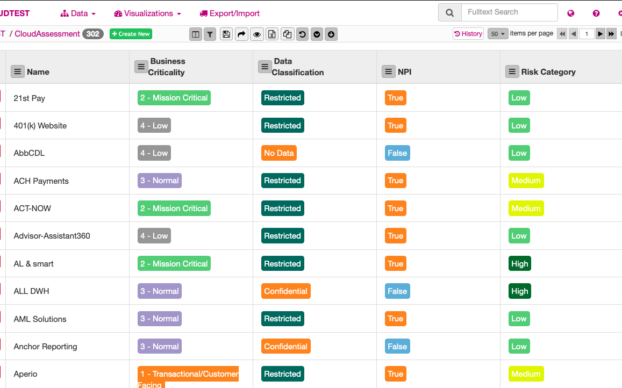The image size is (622, 388).
Task: Click the Medium risk tag for Aperio
Action: tap(526, 374)
